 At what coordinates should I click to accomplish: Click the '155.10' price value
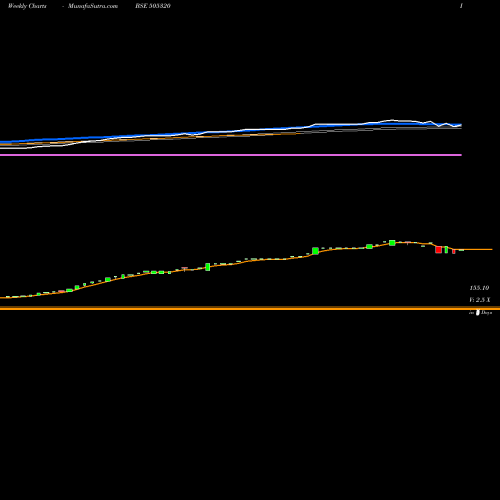pos(479,288)
